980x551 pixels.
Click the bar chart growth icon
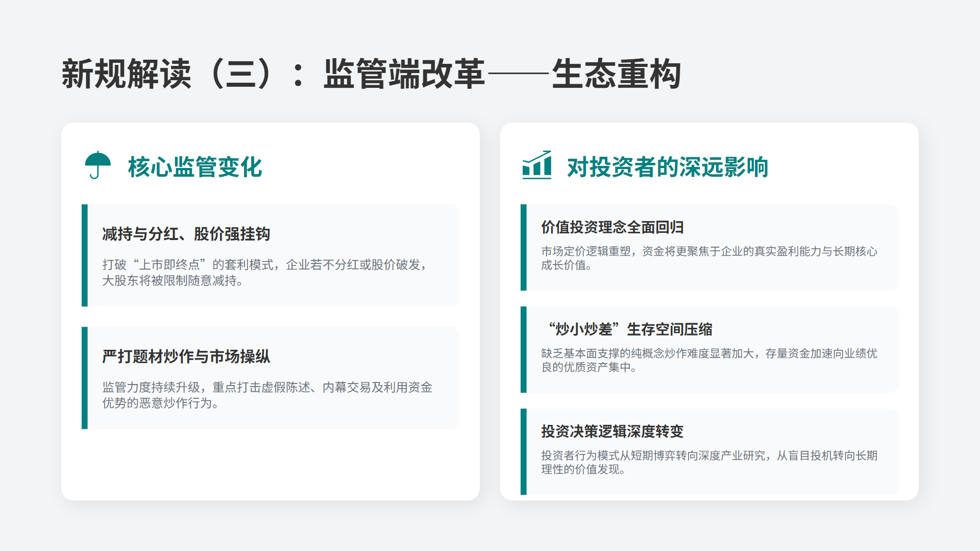tap(536, 165)
